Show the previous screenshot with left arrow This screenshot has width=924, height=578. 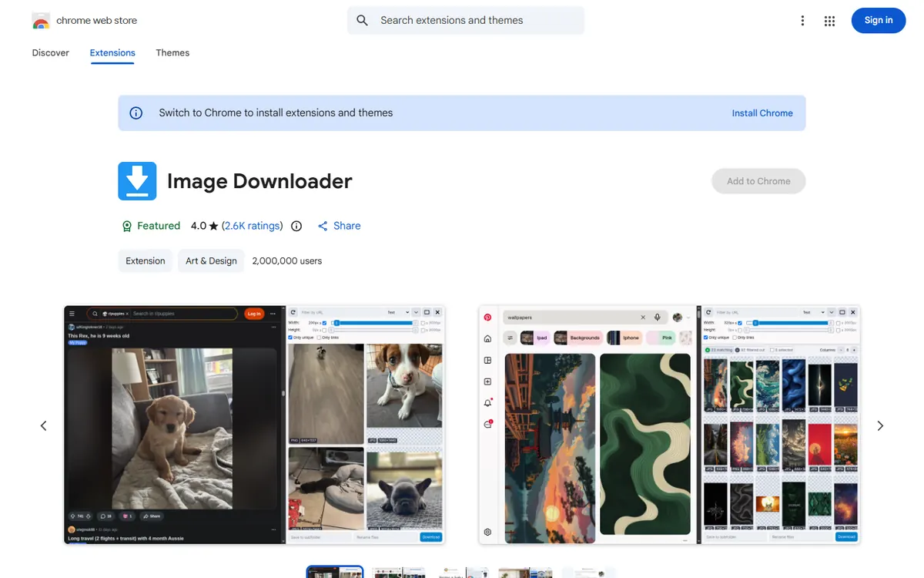click(x=44, y=425)
